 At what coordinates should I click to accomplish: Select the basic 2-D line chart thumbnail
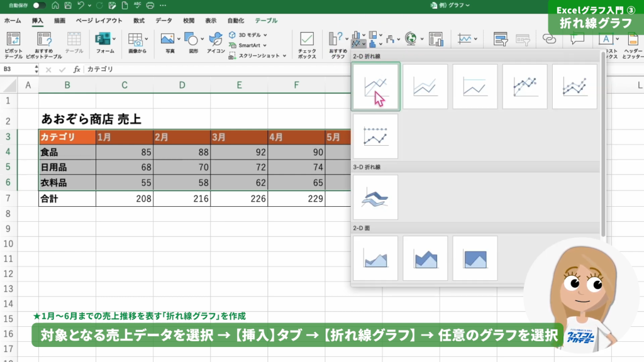(x=375, y=87)
